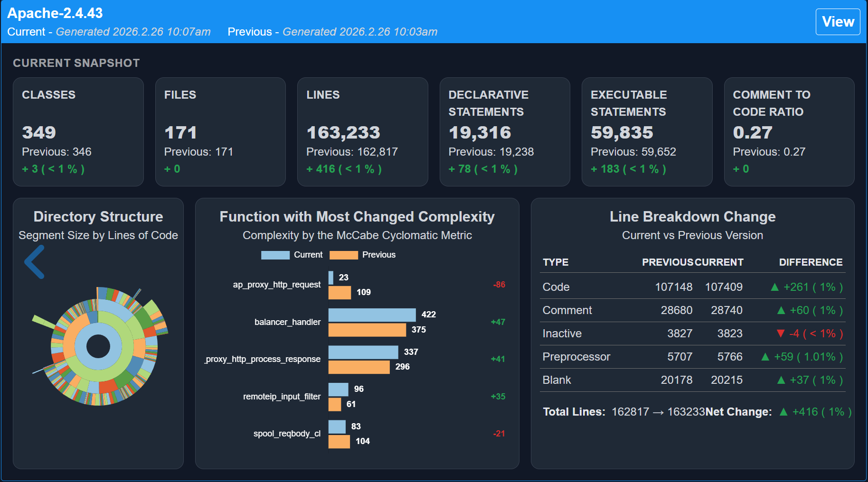Click the green up arrow in the Preprocessor row
Viewport: 868px width, 482px height.
click(x=765, y=357)
